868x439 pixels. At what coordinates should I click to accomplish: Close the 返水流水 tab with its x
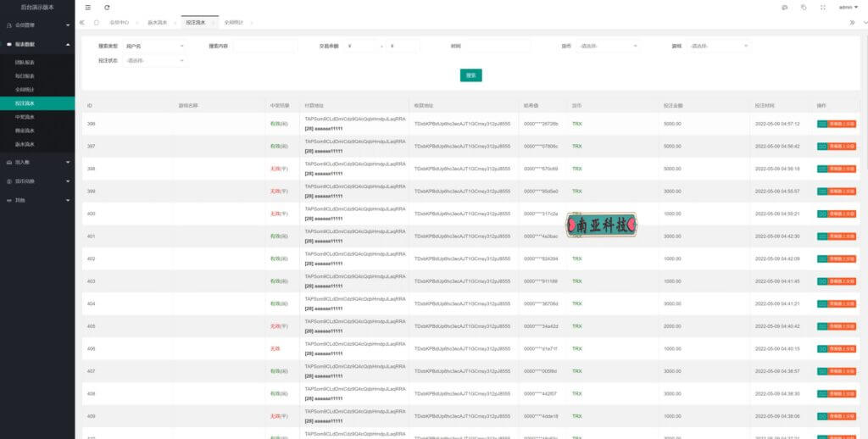pos(175,23)
